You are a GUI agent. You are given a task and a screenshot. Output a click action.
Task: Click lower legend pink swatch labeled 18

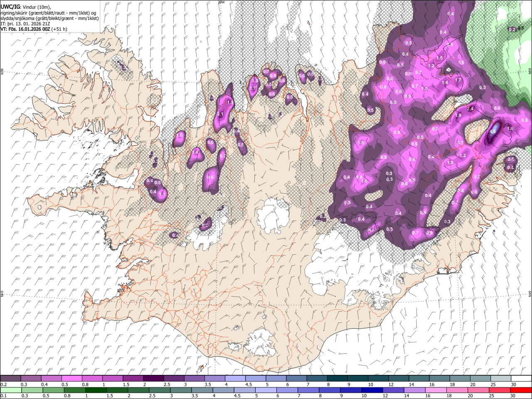pyautogui.click(x=457, y=390)
